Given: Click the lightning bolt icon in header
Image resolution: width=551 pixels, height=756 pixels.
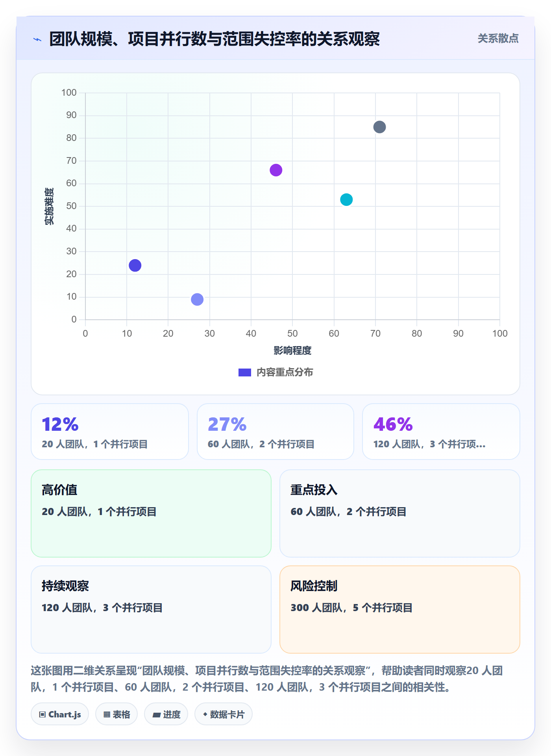Looking at the screenshot, I should (37, 39).
